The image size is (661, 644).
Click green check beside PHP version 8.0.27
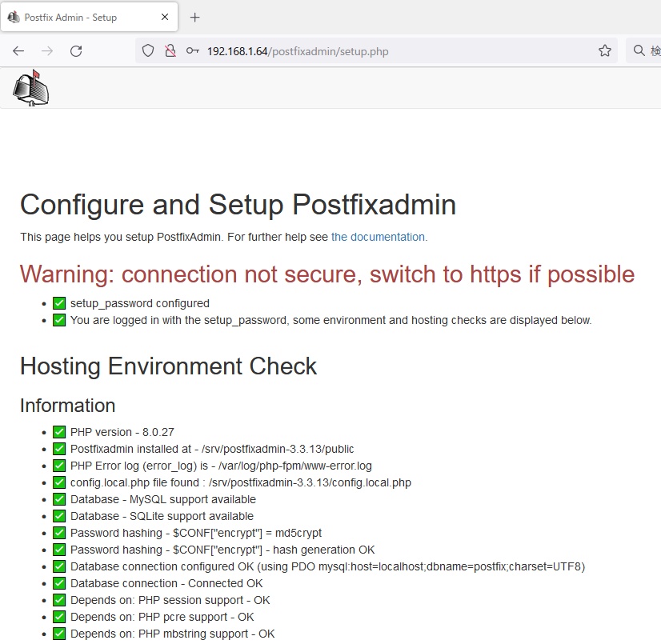[x=59, y=432]
